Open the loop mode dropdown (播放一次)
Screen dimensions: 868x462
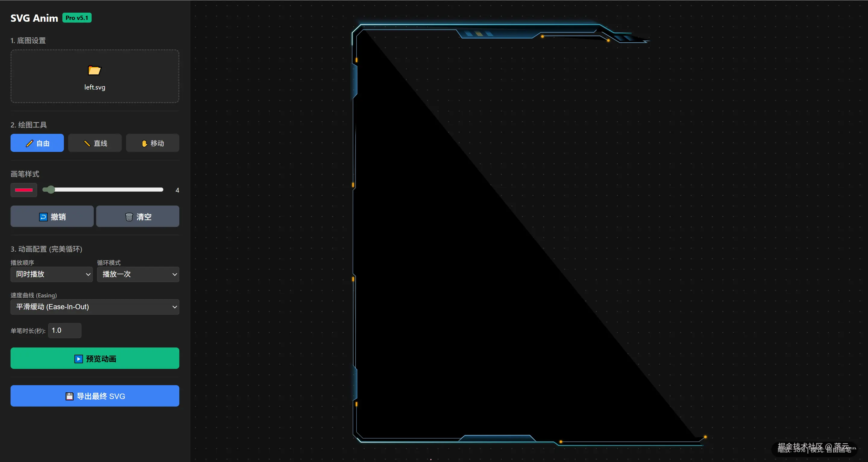(x=138, y=274)
